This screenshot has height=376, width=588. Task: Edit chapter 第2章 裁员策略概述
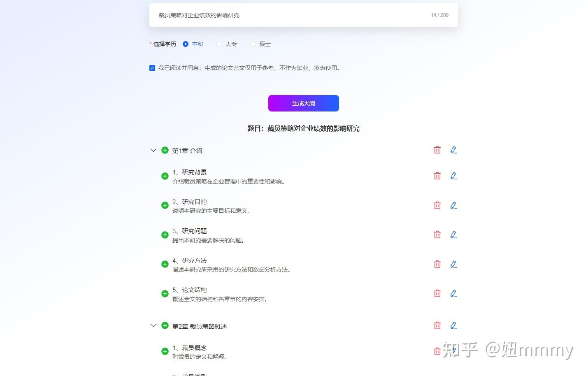click(453, 325)
